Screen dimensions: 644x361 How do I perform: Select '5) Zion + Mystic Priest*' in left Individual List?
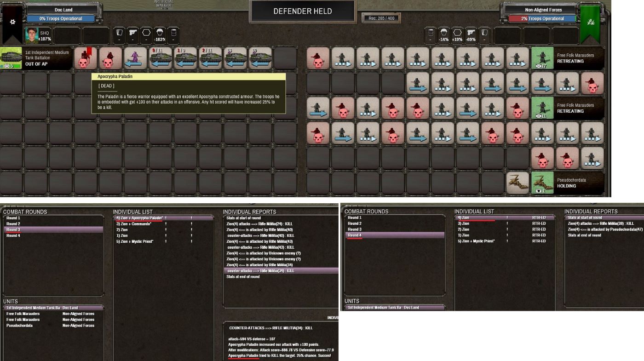point(164,241)
